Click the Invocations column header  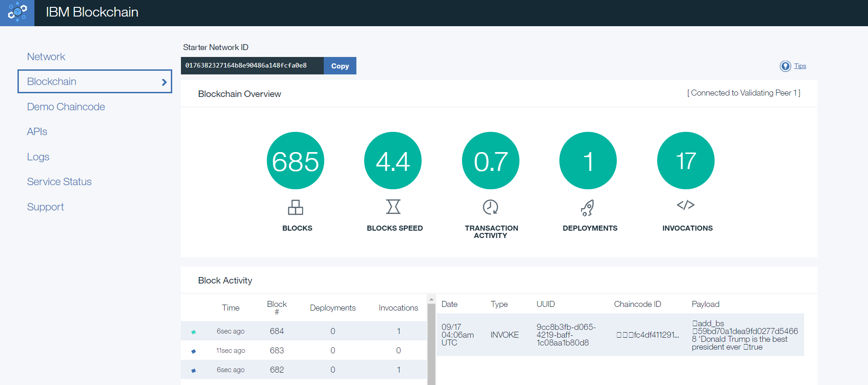coord(398,308)
